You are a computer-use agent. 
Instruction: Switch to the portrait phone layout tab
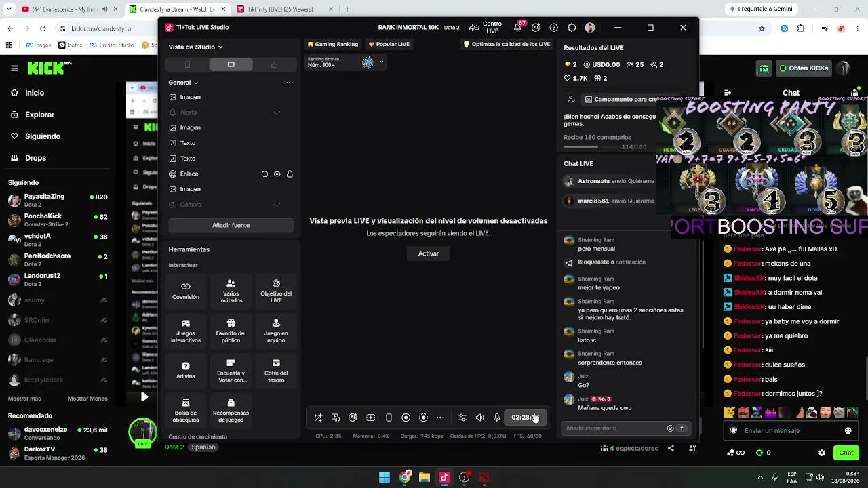point(188,64)
